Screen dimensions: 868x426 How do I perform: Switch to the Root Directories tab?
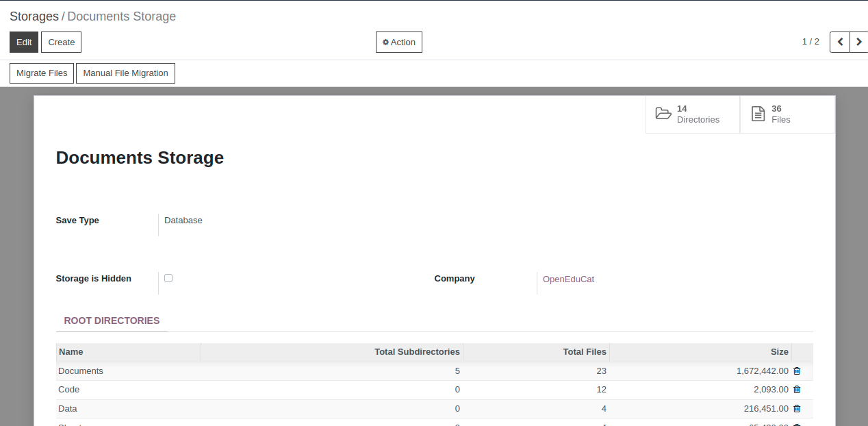coord(112,321)
